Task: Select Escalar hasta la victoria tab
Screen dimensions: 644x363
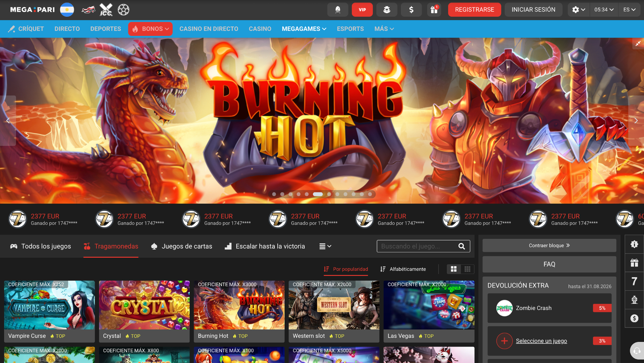Action: point(265,246)
